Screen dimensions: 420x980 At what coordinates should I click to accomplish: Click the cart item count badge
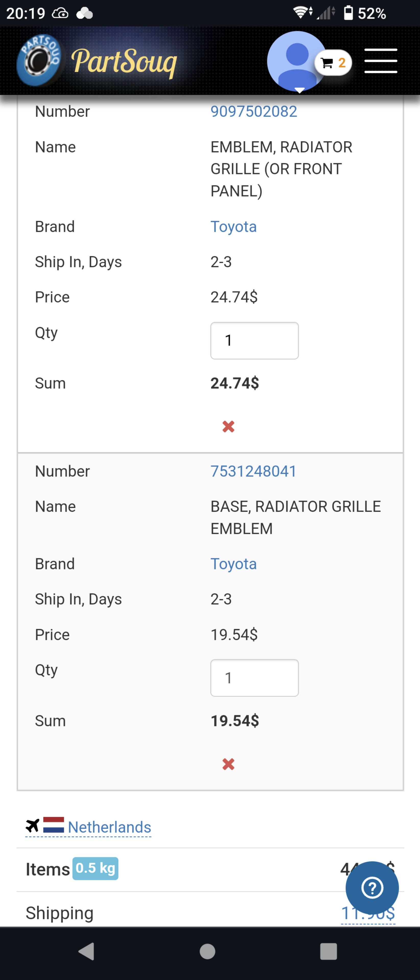342,62
